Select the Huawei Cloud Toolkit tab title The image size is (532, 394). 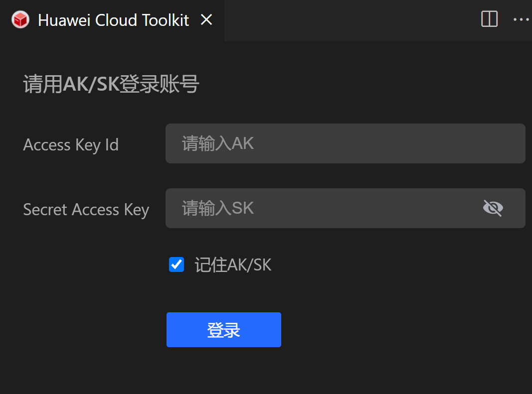[113, 20]
